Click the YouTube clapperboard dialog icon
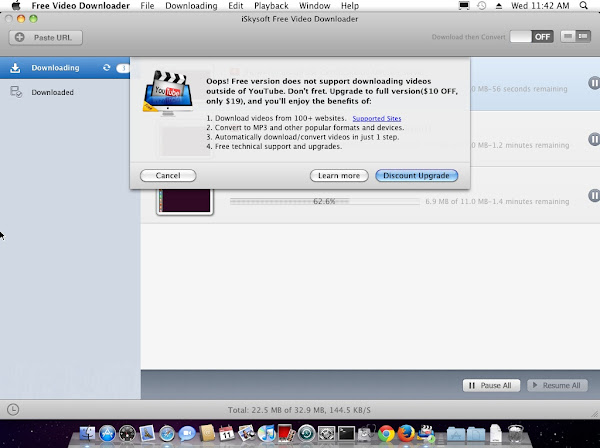 pos(168,93)
